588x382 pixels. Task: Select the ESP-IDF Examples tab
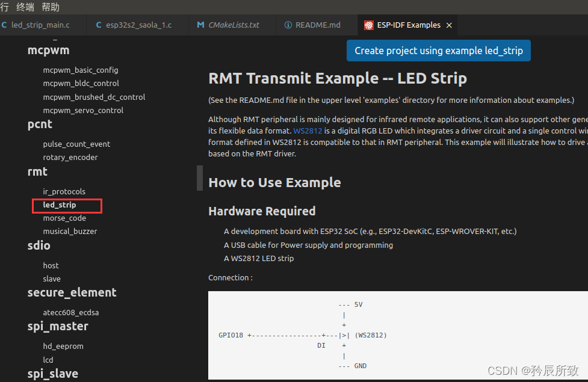coord(409,25)
